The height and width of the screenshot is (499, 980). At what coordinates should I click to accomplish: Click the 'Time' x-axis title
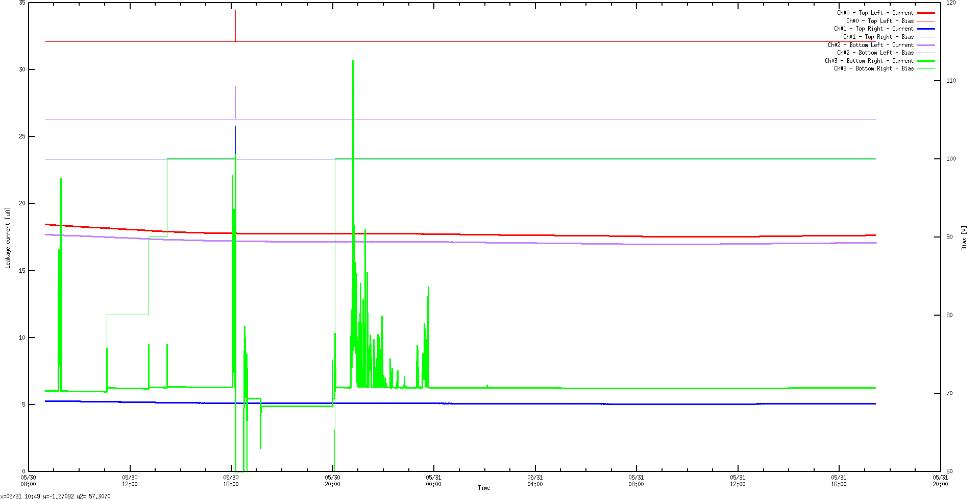coord(484,488)
